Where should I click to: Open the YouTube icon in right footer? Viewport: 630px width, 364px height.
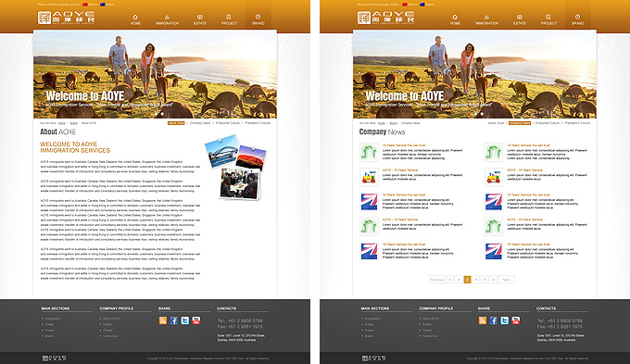(x=516, y=320)
